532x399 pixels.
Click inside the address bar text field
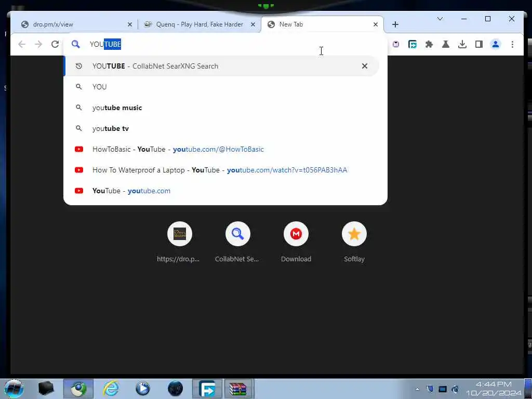pyautogui.click(x=224, y=44)
